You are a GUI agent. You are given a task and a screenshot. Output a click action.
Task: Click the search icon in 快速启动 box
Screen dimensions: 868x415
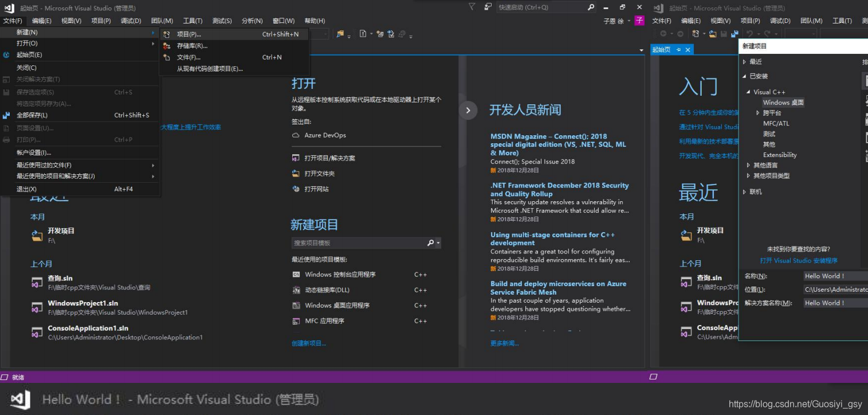(590, 7)
